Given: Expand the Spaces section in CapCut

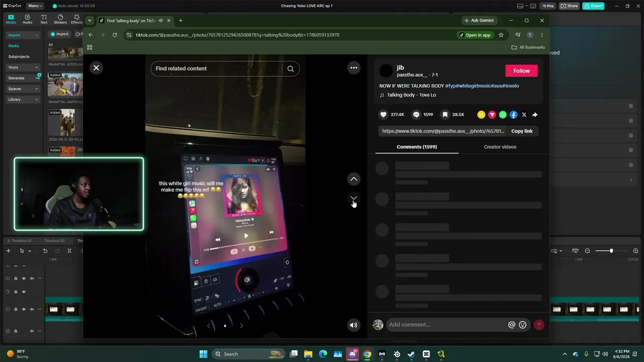Looking at the screenshot, I should pos(23,89).
